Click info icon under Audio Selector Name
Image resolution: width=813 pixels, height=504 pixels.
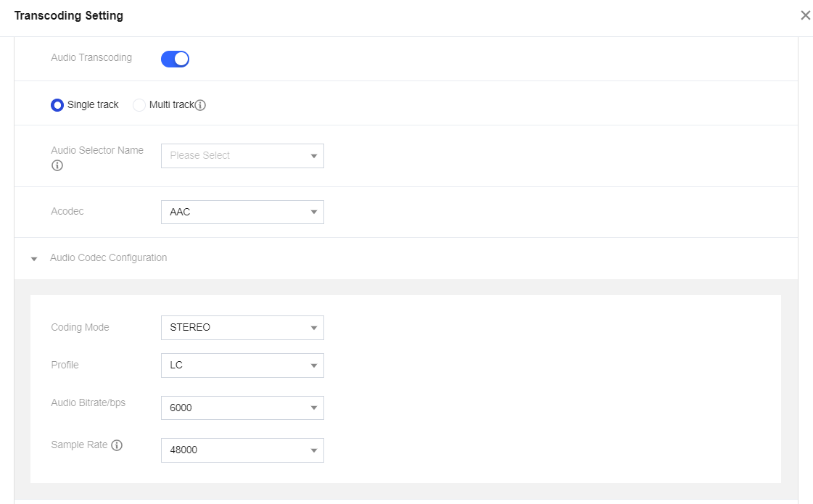[x=57, y=165]
